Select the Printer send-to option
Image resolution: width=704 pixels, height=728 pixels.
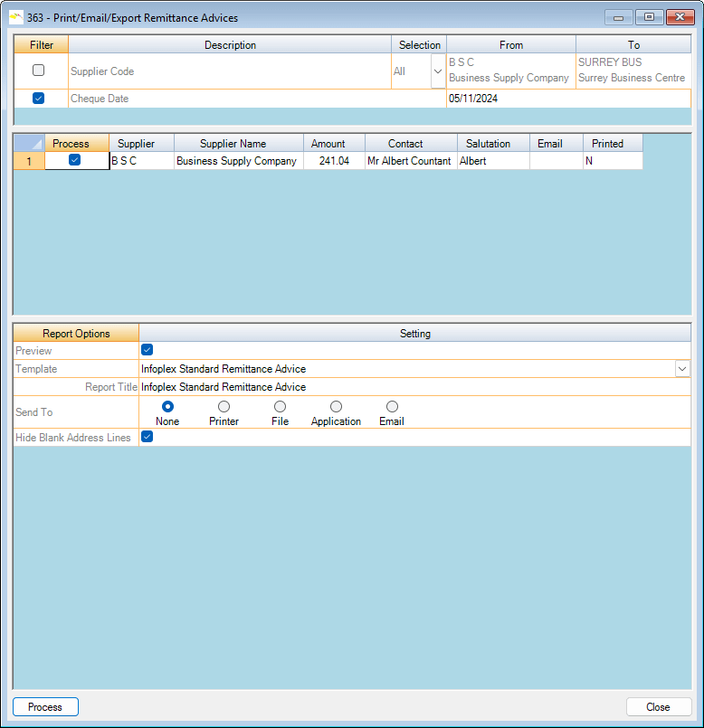pos(224,407)
